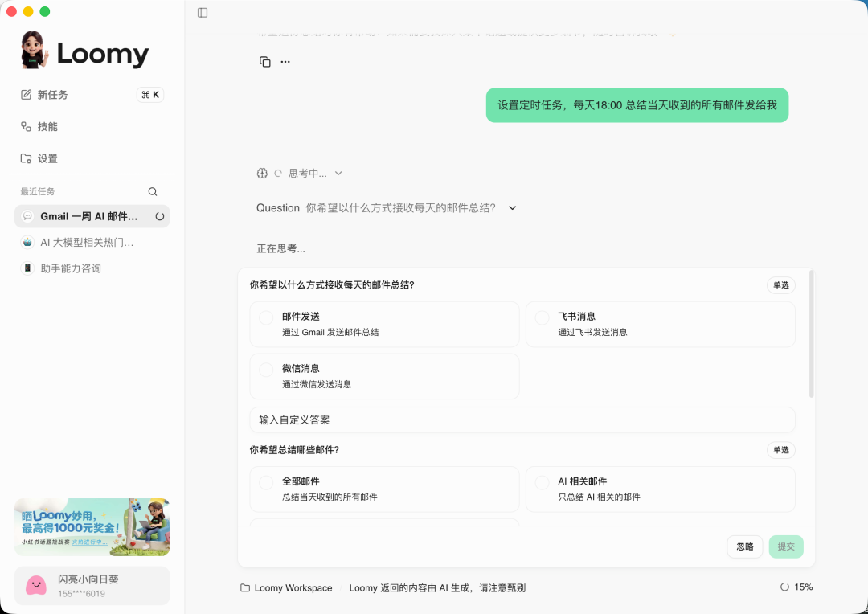Click the question panel scrollbar
Viewport: 868px width, 614px height.
click(x=812, y=334)
